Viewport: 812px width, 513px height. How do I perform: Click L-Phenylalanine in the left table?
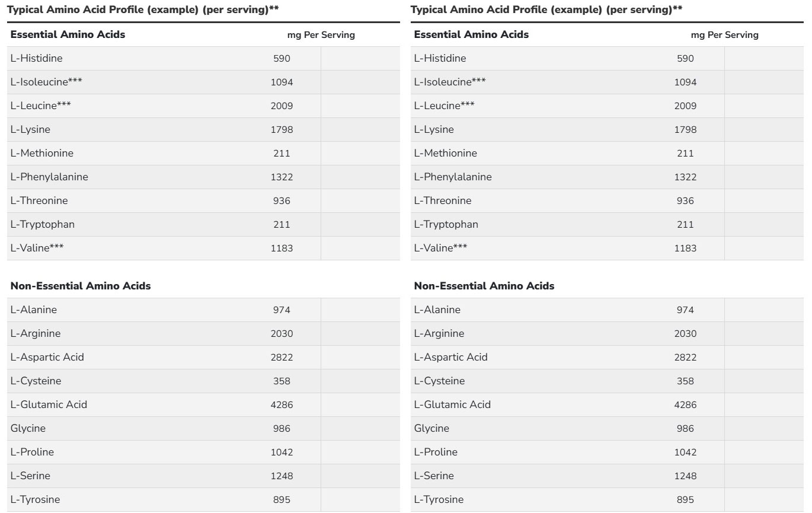(49, 177)
